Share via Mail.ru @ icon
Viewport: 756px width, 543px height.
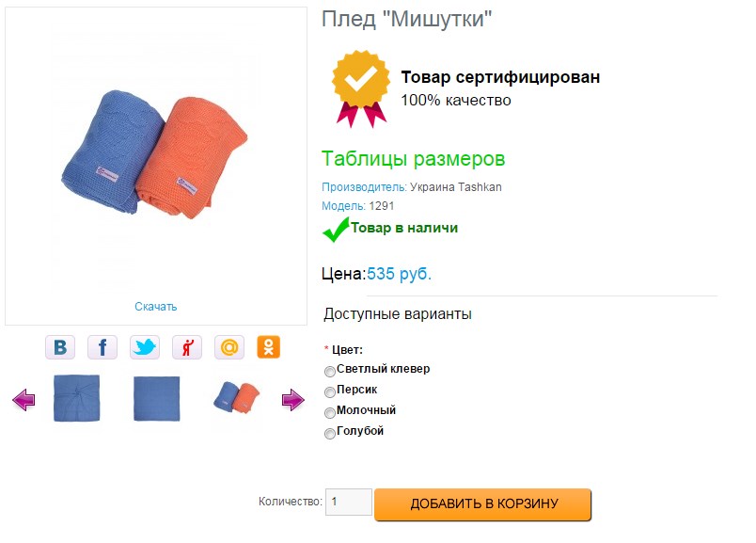point(229,347)
